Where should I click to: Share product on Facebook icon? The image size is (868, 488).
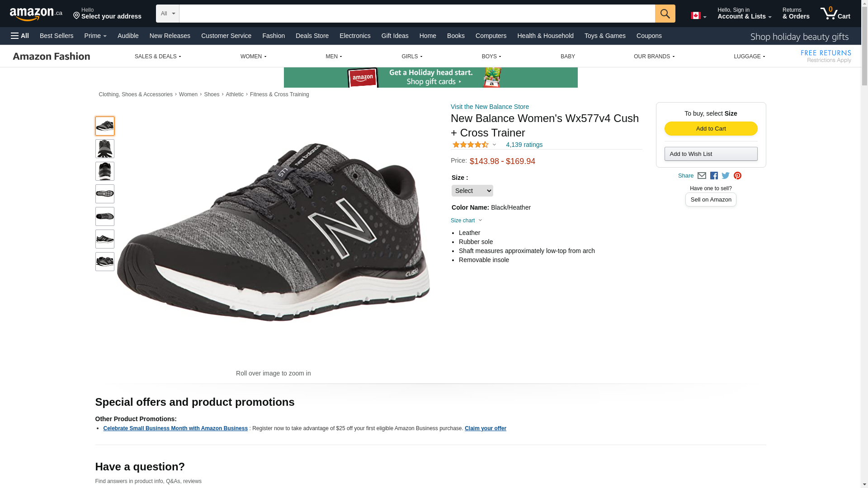pos(714,176)
